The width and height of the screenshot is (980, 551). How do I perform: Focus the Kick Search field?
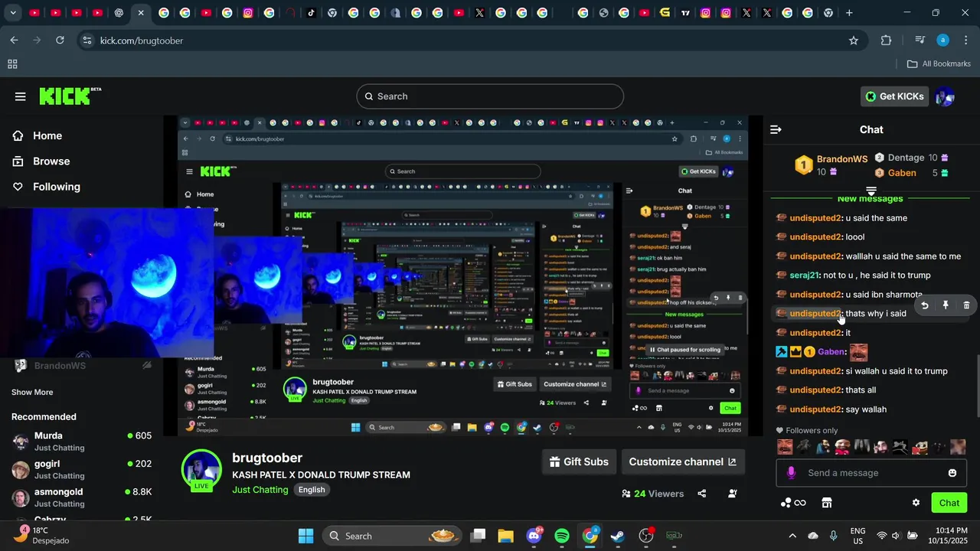490,96
